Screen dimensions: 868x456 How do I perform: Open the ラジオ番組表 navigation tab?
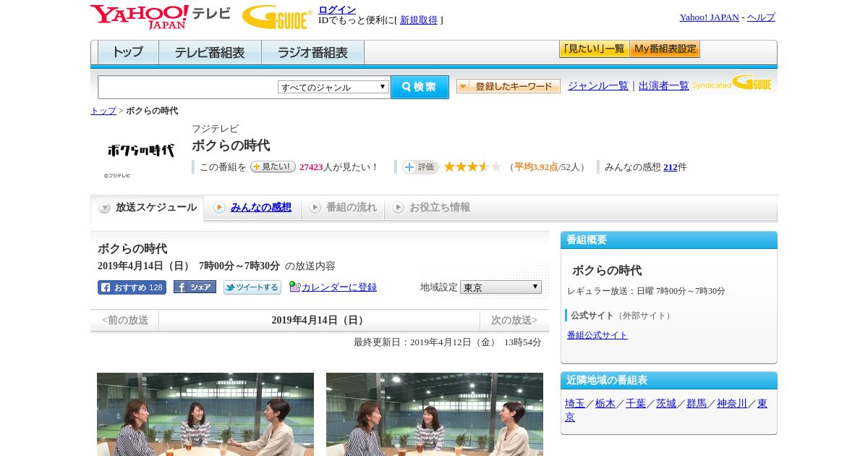click(x=312, y=52)
